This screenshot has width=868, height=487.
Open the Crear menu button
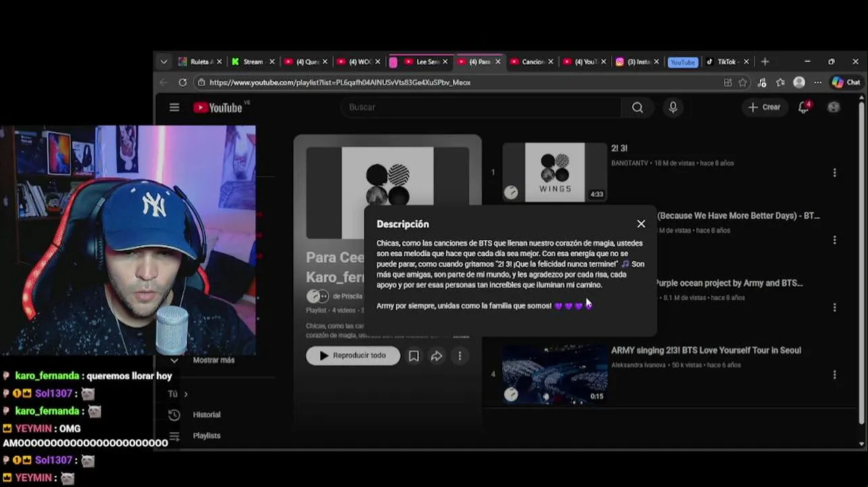point(764,108)
